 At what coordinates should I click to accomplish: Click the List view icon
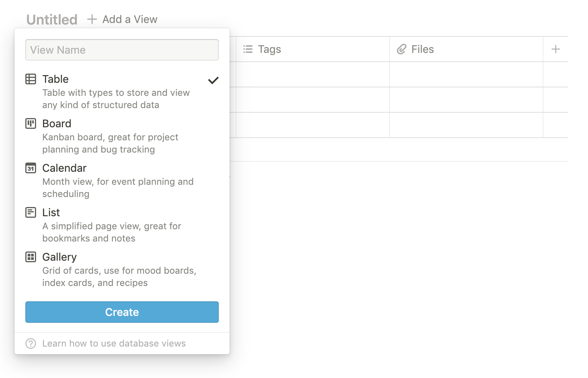31,212
